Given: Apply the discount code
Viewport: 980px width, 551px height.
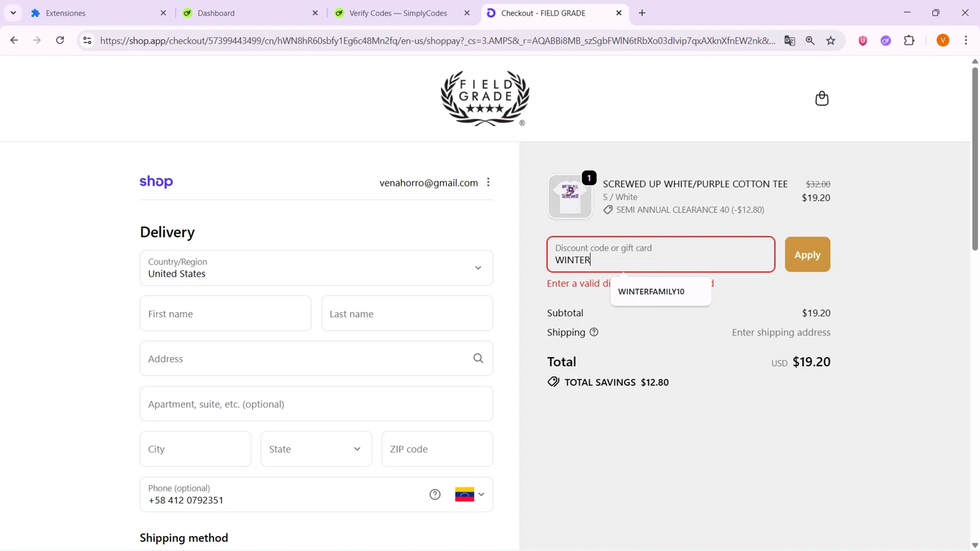Looking at the screenshot, I should click(808, 255).
